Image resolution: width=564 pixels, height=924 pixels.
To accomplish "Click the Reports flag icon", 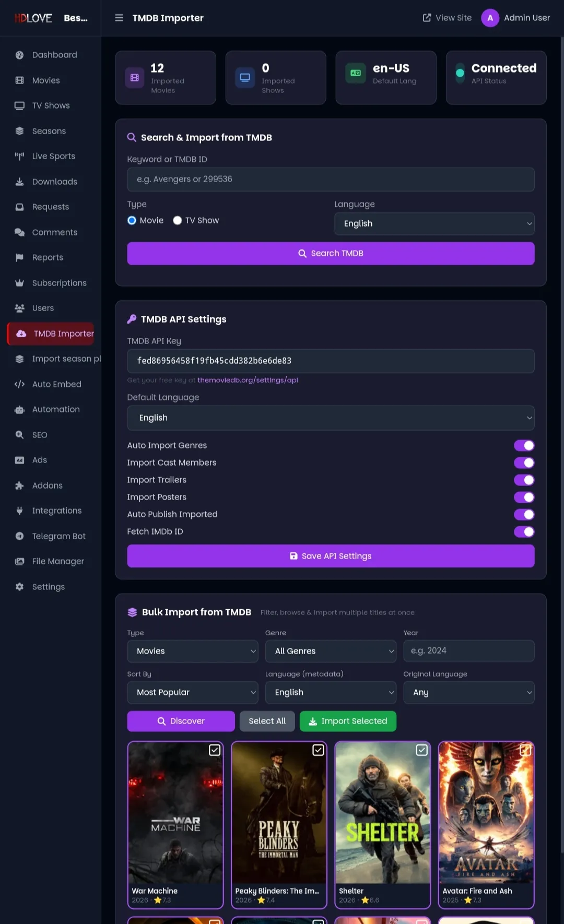I will coord(19,257).
